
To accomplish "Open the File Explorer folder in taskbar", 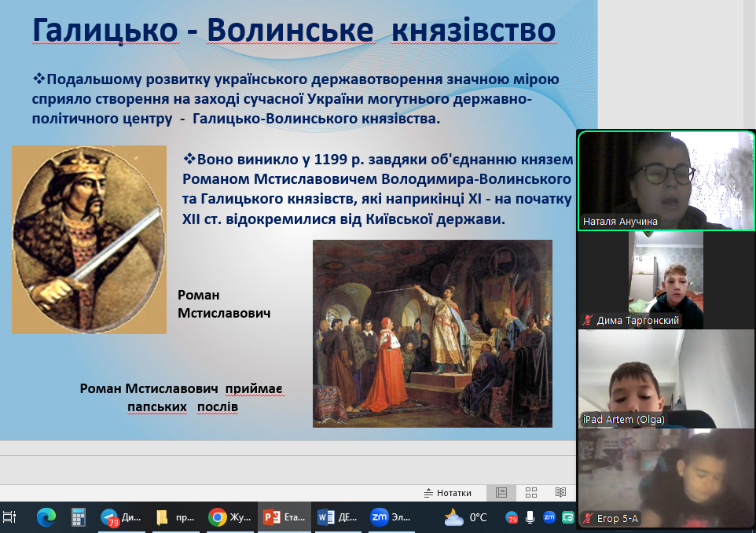I will click(x=175, y=517).
